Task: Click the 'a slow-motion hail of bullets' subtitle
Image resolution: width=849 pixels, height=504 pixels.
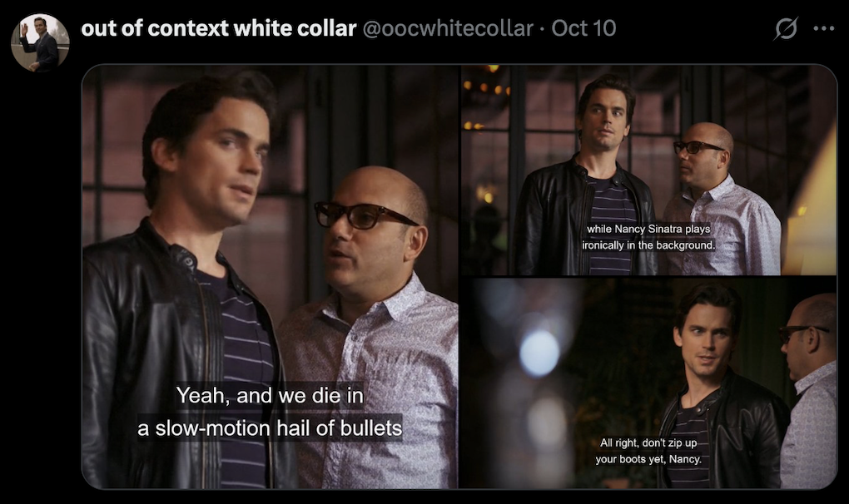Action: coord(270,428)
